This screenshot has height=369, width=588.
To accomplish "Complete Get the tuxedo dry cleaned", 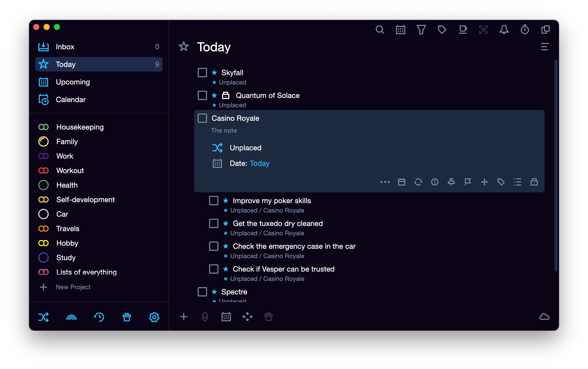I will click(214, 223).
